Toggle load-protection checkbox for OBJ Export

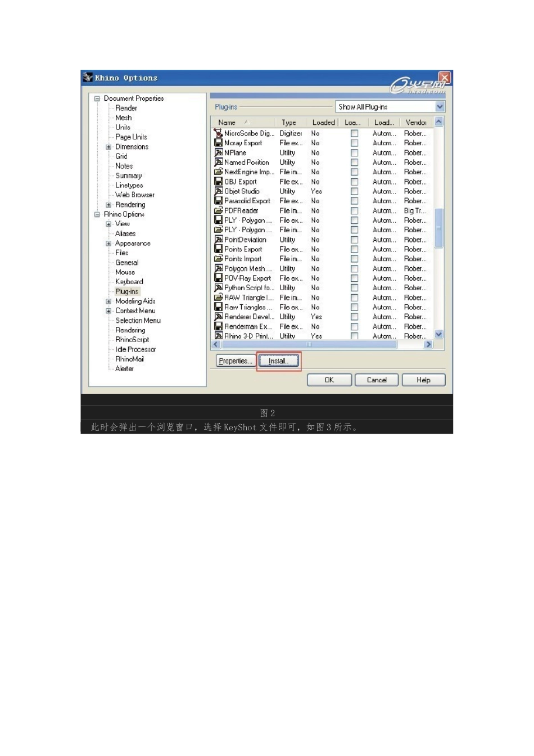(x=354, y=182)
